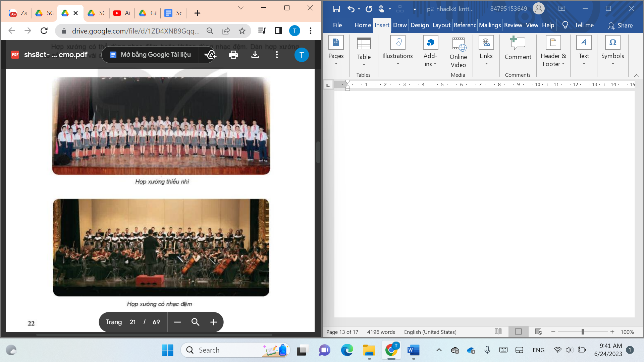Screen dimensions: 644x362
Task: Open Chrome three-dot menu
Action: 311,31
